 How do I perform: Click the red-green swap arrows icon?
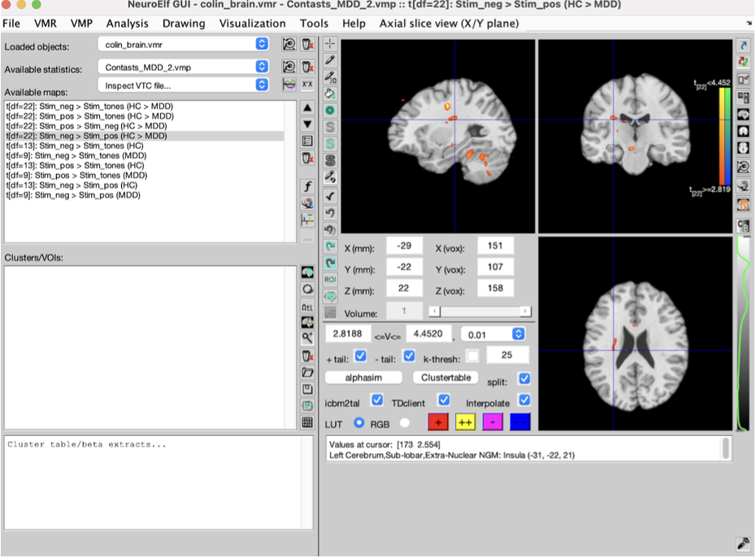(743, 62)
